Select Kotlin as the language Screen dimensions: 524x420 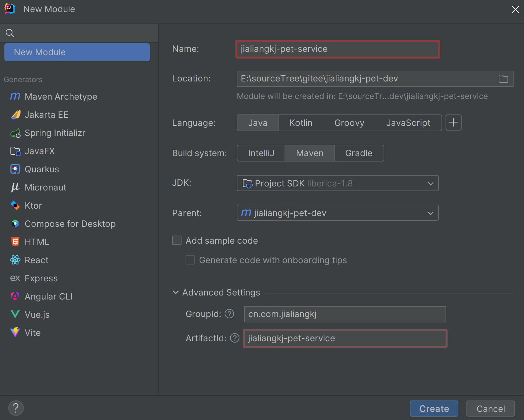(x=301, y=123)
